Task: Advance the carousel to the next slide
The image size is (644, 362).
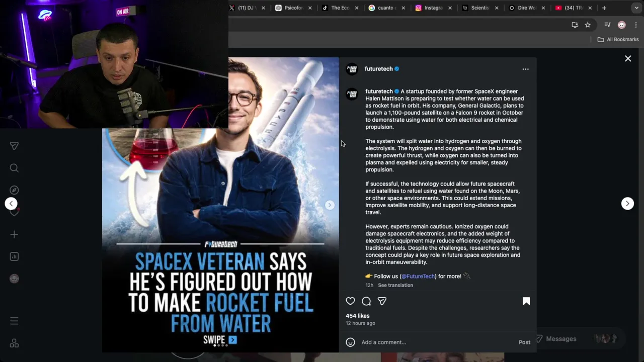Action: (330, 205)
